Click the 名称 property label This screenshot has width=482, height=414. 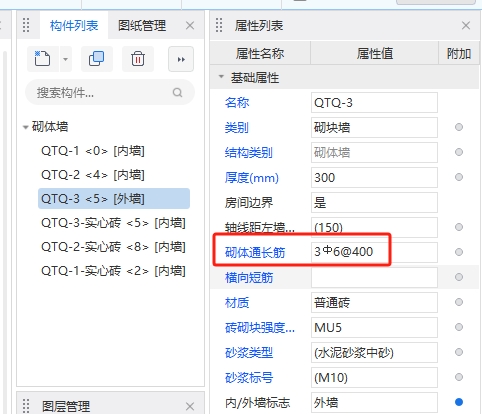pos(237,103)
